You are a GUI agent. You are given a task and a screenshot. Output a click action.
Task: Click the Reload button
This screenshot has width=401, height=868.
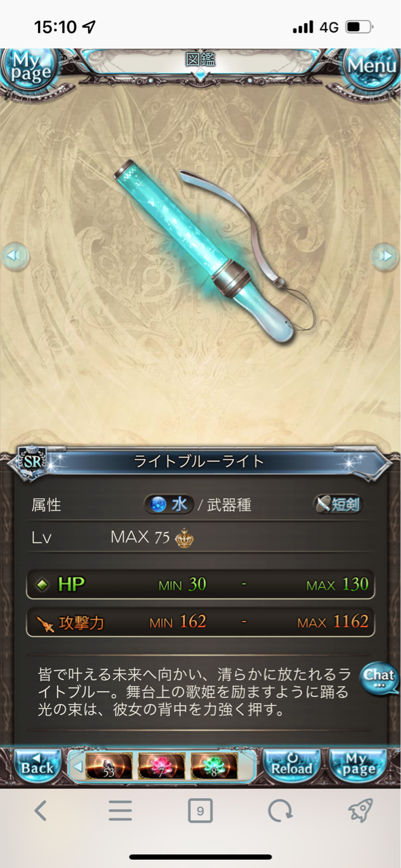point(292,766)
